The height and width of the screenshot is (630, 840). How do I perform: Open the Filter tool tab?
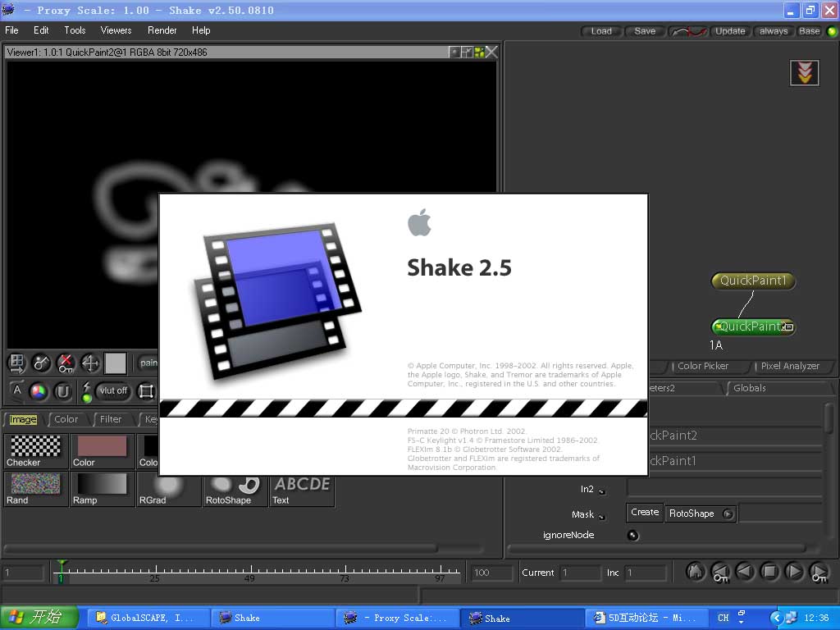pos(111,419)
